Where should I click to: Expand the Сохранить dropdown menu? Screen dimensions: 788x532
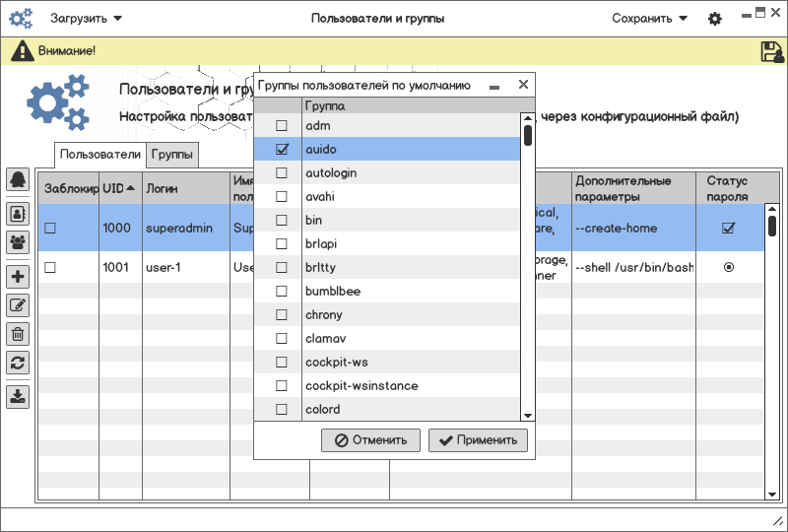tap(649, 19)
